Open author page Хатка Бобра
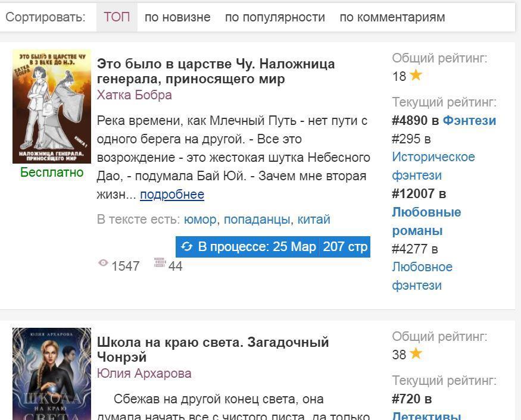 (x=134, y=95)
